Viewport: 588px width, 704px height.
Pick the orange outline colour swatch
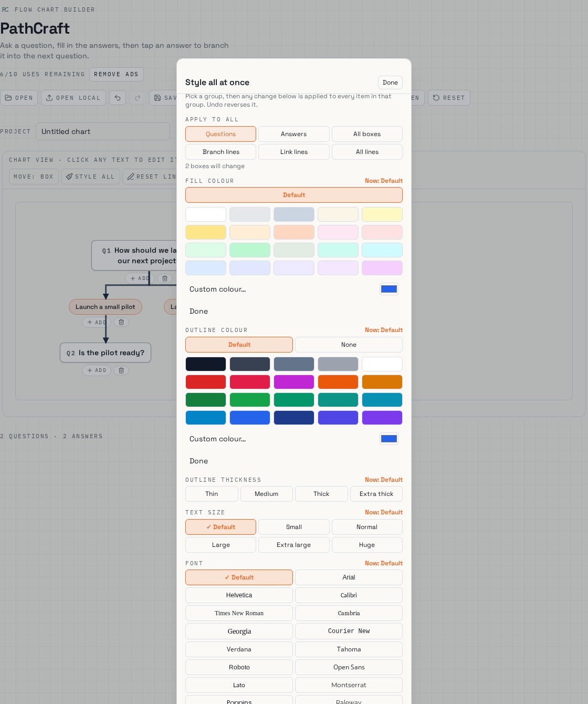click(338, 382)
